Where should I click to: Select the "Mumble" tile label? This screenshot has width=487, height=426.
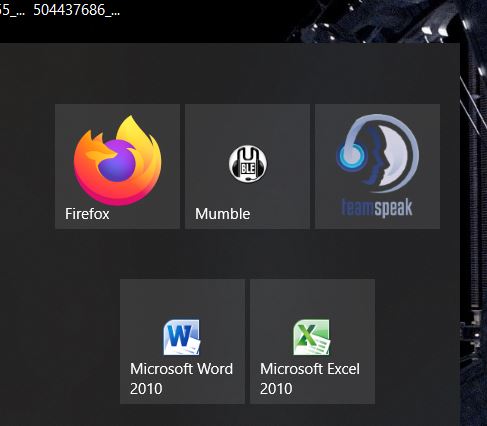pos(223,214)
